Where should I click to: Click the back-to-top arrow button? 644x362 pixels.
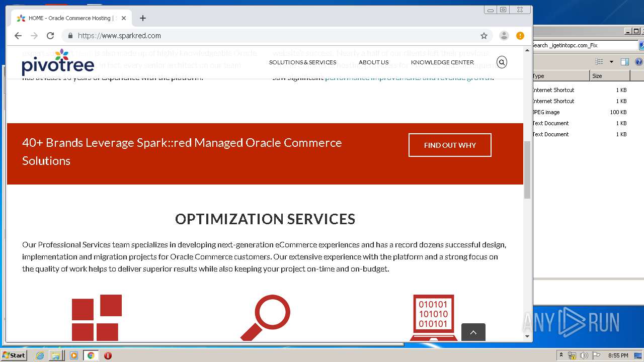click(473, 332)
